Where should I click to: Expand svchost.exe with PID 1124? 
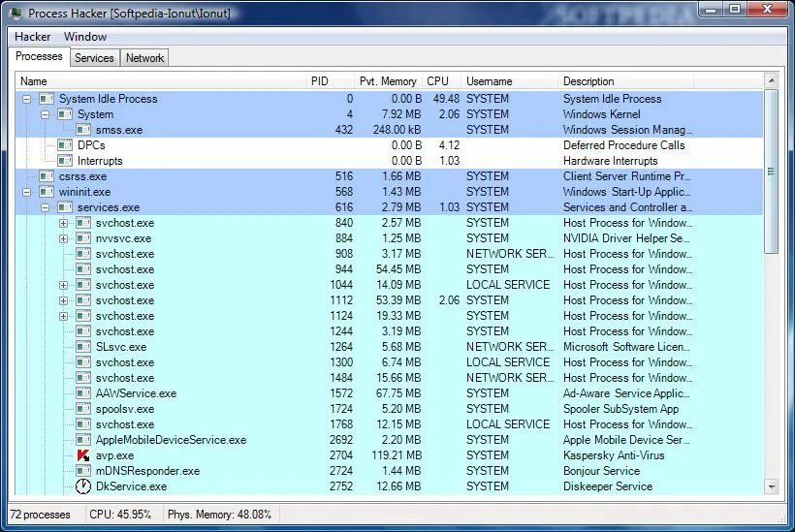coord(63,316)
